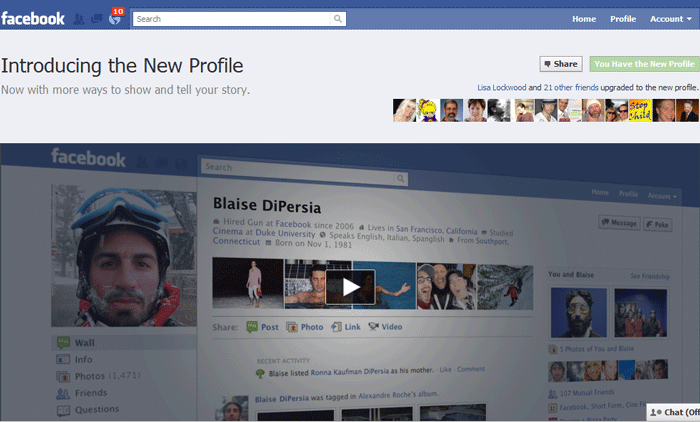Click the Comment link under recent activity
This screenshot has height=422, width=700.
[x=471, y=369]
